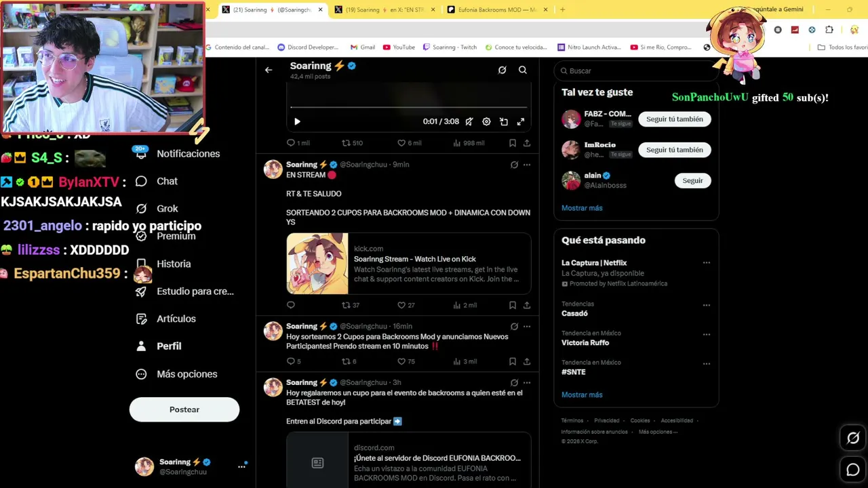Open the discord.com EUFONIA BACKROOMS link card
This screenshot has height=488, width=868.
[408, 460]
